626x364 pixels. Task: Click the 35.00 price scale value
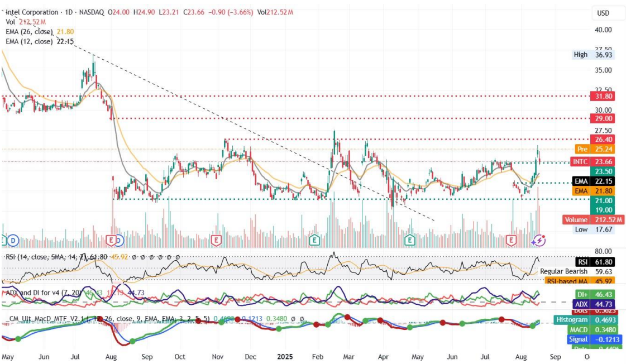pyautogui.click(x=603, y=70)
